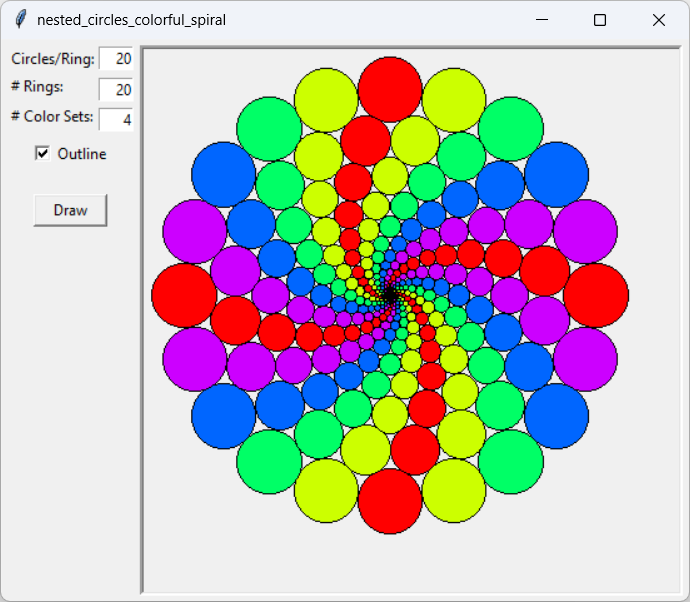Click the '# Rings:' label

[x=37, y=87]
